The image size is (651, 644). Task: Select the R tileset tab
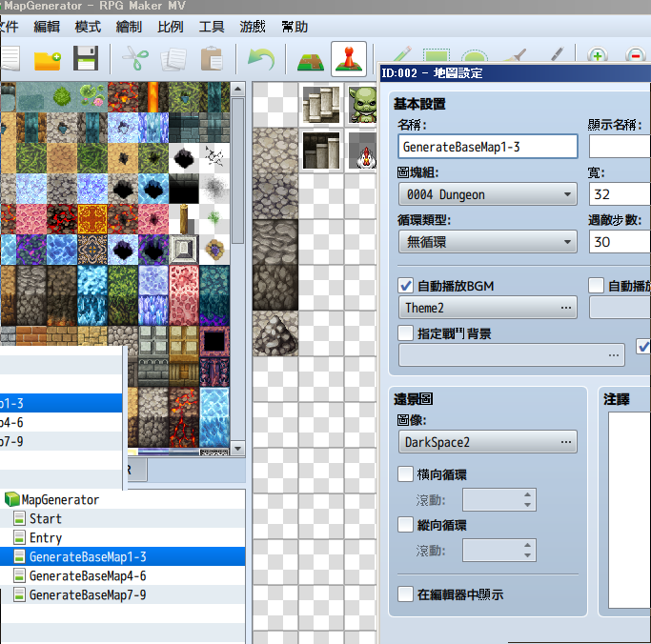136,470
